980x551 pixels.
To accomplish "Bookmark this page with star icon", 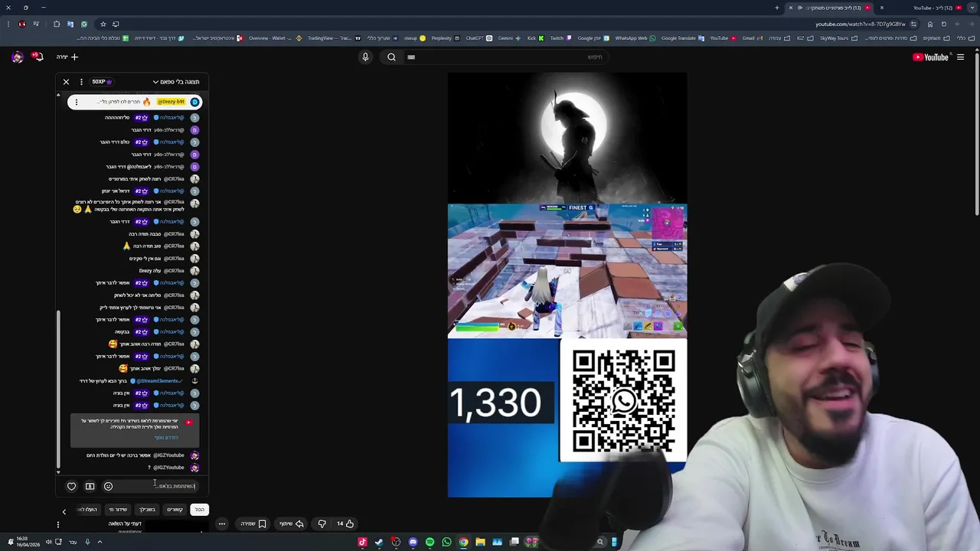I will click(103, 24).
